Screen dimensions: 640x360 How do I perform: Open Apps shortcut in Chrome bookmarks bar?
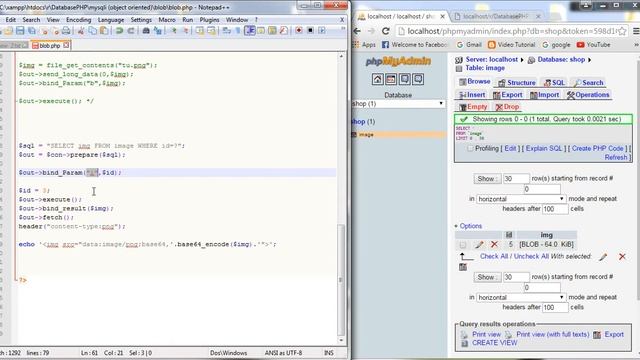point(364,45)
